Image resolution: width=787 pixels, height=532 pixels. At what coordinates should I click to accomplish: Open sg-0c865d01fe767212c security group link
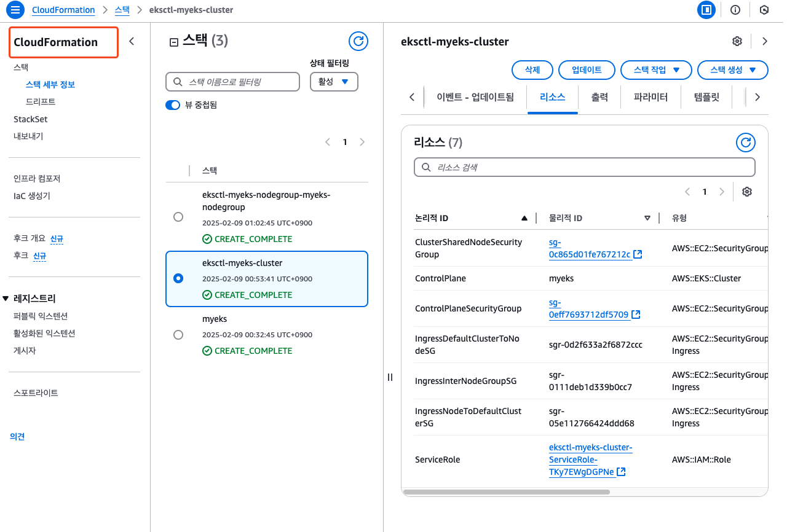pos(590,248)
